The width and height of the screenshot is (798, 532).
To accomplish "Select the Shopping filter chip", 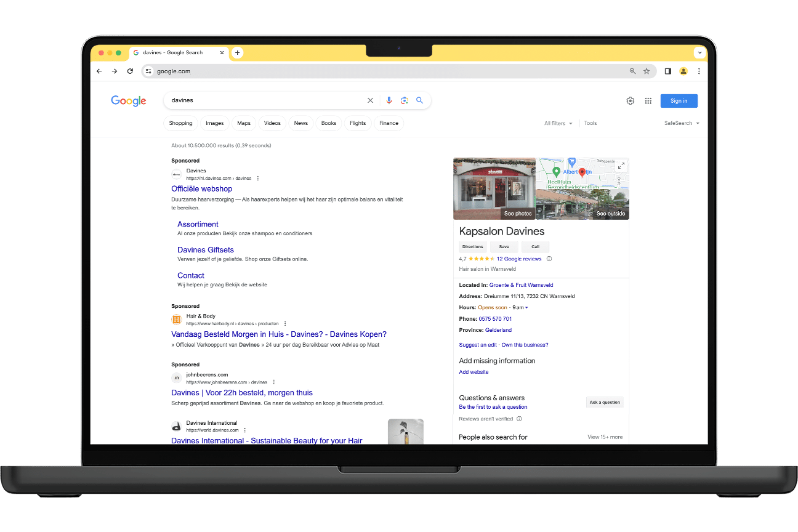I will [x=181, y=123].
